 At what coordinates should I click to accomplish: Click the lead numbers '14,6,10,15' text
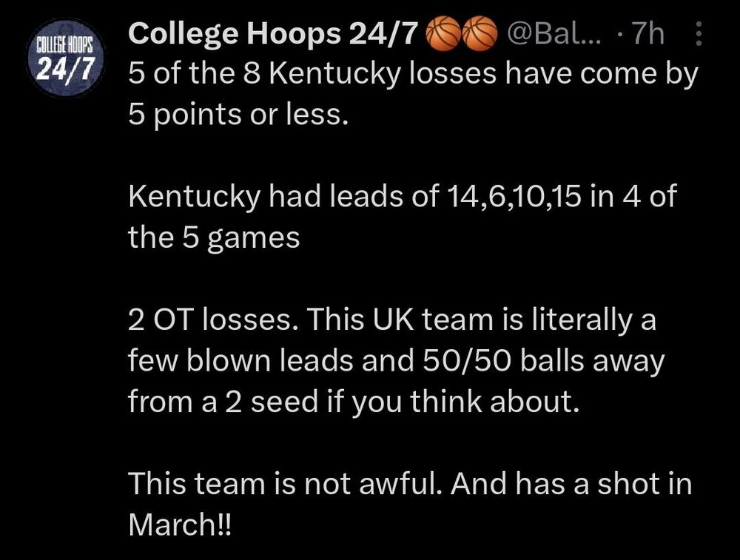click(x=514, y=196)
